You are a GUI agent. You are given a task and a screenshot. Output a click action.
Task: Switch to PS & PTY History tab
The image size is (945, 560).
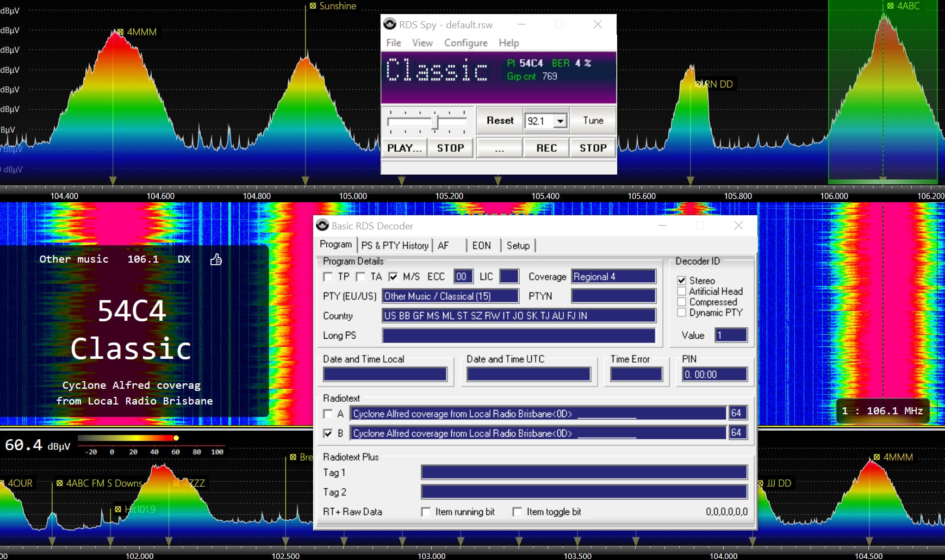(x=395, y=245)
